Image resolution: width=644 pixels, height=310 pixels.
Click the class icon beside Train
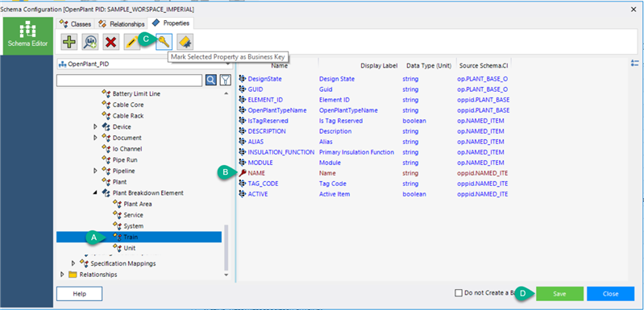pyautogui.click(x=117, y=237)
